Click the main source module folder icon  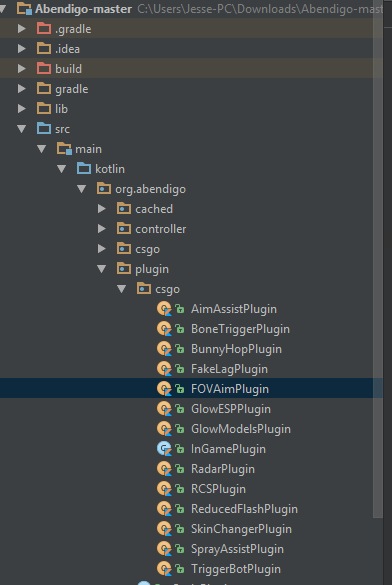click(x=64, y=148)
